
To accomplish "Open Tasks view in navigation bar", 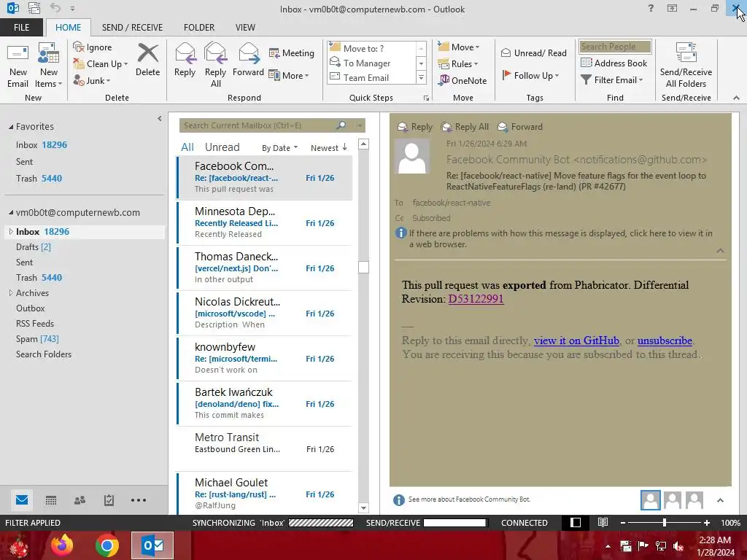I will (109, 500).
